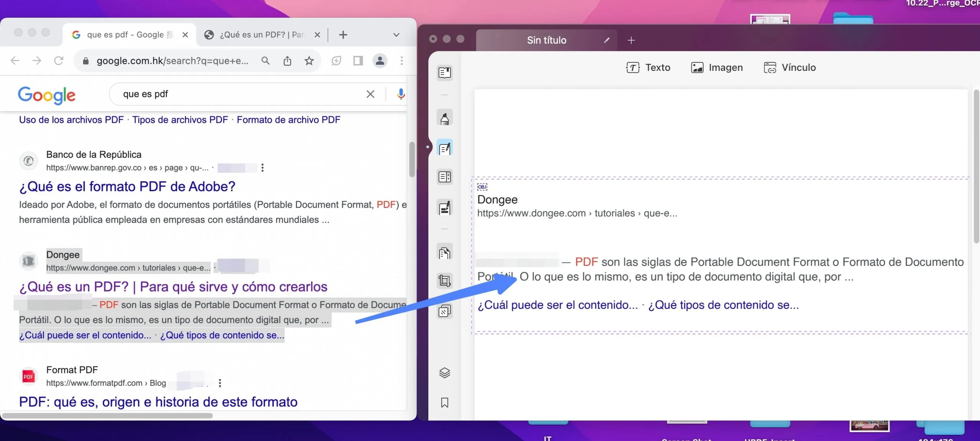Image resolution: width=980 pixels, height=441 pixels.
Task: Open the blue desktop folder at top right
Action: click(853, 18)
